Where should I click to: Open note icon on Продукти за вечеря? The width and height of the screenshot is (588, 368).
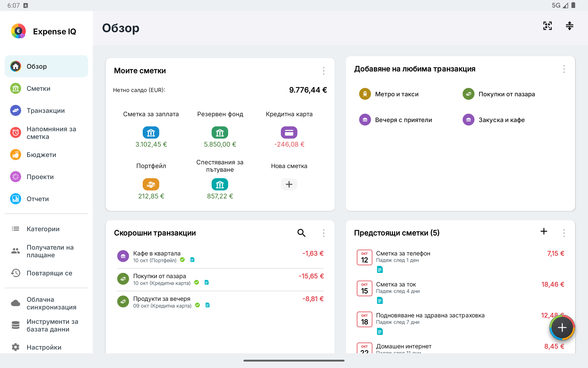click(207, 305)
